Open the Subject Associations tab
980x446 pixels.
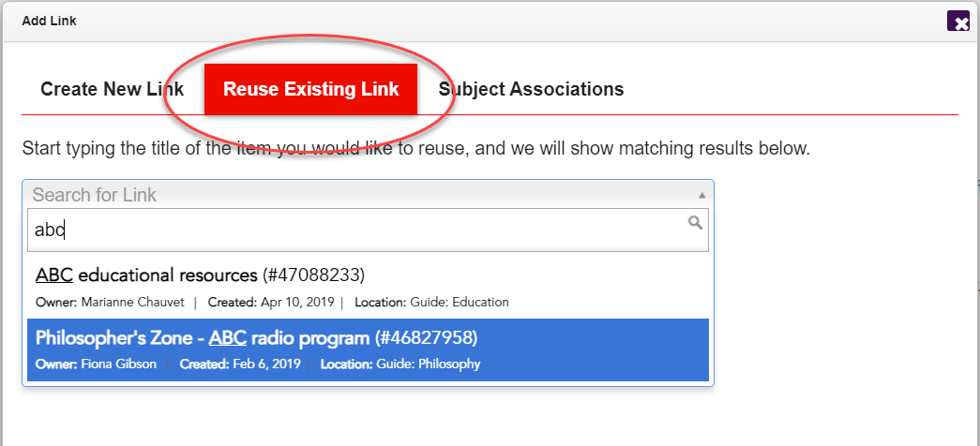click(x=531, y=90)
